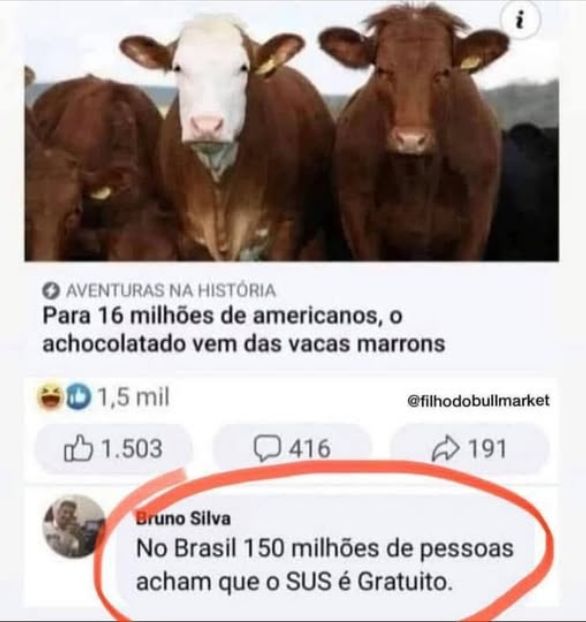Image resolution: width=586 pixels, height=622 pixels.
Task: Open the cows article image
Action: pos(292,131)
